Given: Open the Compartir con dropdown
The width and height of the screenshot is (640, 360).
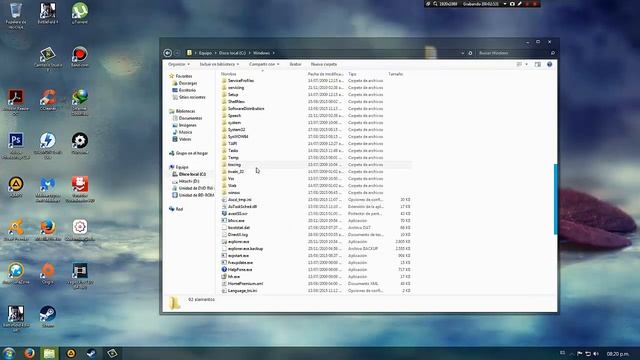Looking at the screenshot, I should pyautogui.click(x=264, y=64).
